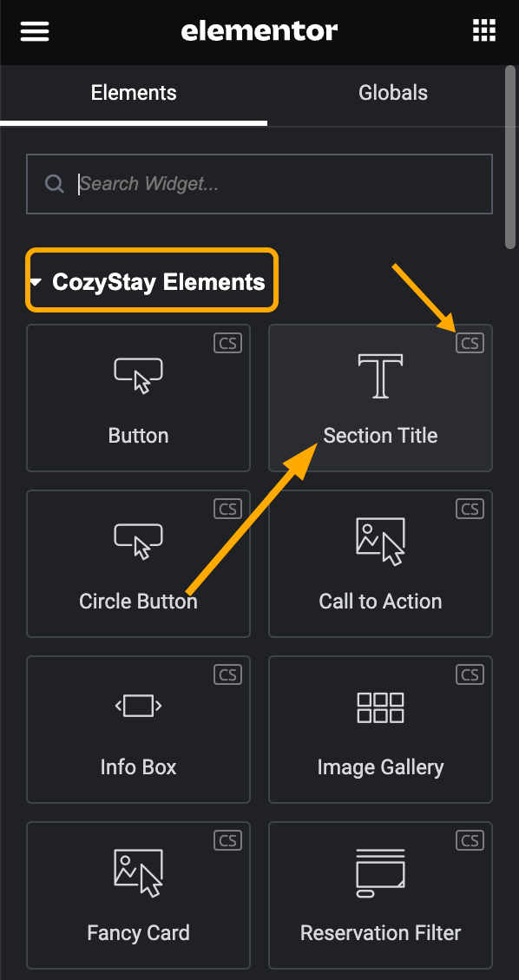Open the hamburger menu icon
Screen dimensions: 519x980
pos(34,31)
